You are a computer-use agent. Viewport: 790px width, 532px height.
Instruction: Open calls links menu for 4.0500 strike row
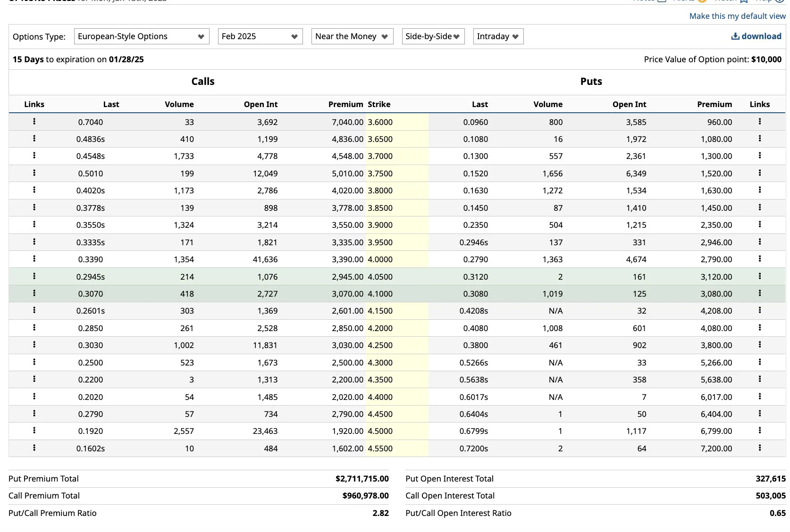34,276
